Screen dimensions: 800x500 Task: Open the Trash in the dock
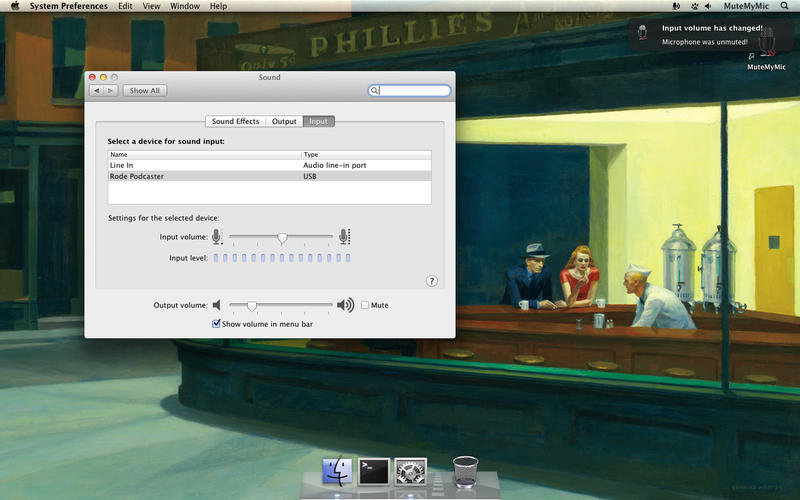click(465, 470)
